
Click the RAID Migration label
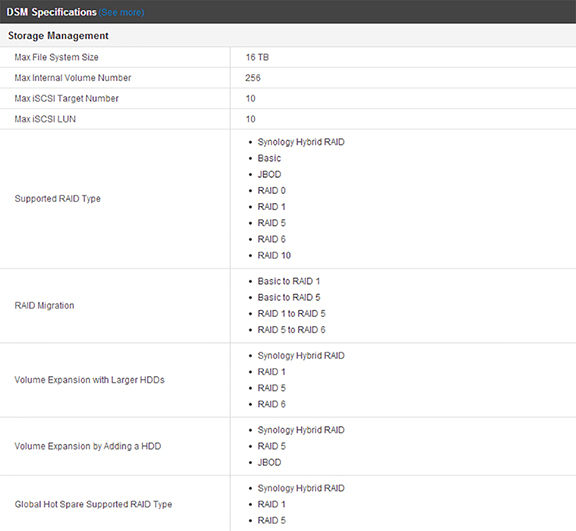coord(44,306)
